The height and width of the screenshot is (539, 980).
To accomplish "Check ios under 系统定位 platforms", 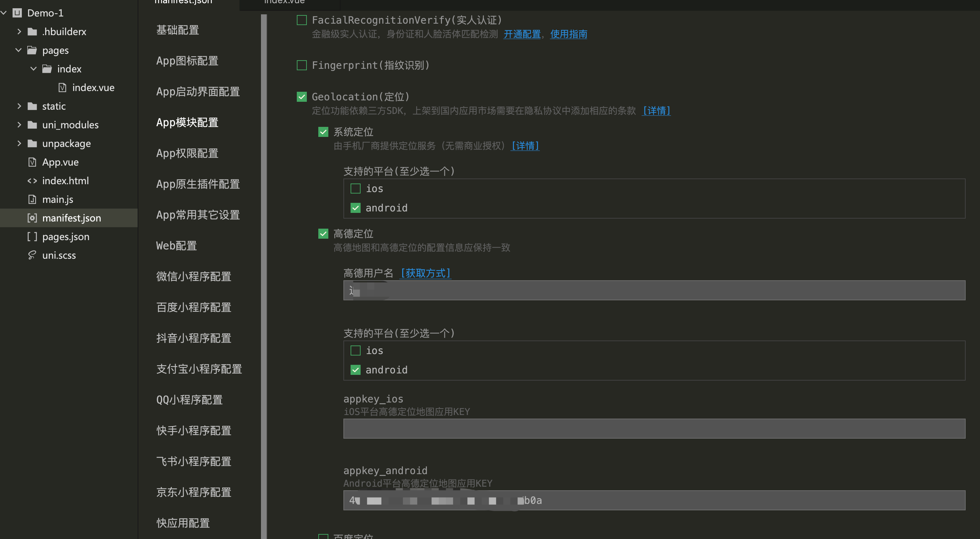I will pyautogui.click(x=356, y=189).
